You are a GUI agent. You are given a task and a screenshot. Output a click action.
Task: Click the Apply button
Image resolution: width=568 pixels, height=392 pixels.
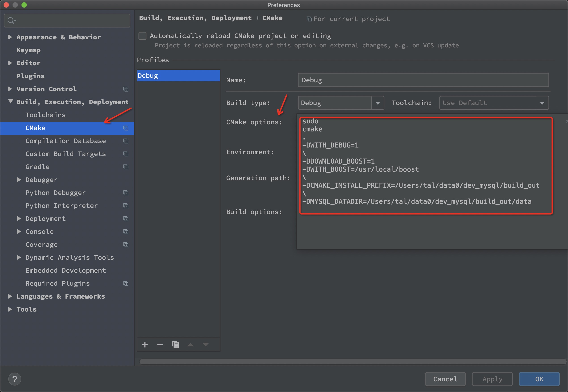tap(492, 379)
